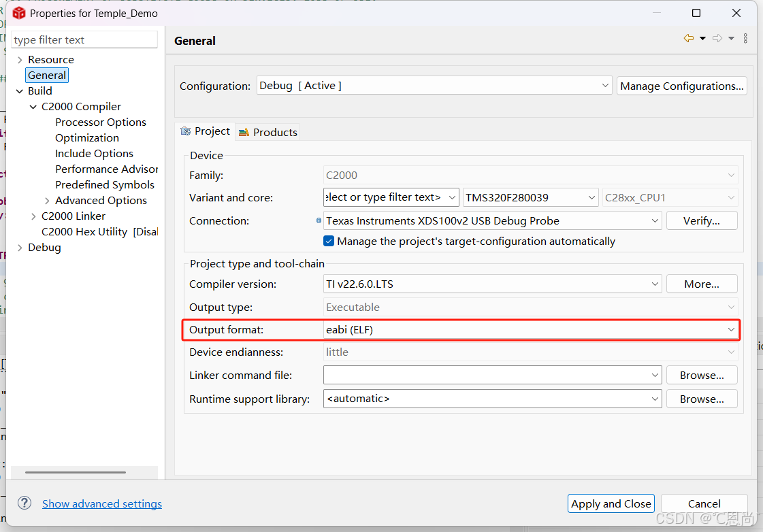Click the C2000 Linker label

[74, 216]
